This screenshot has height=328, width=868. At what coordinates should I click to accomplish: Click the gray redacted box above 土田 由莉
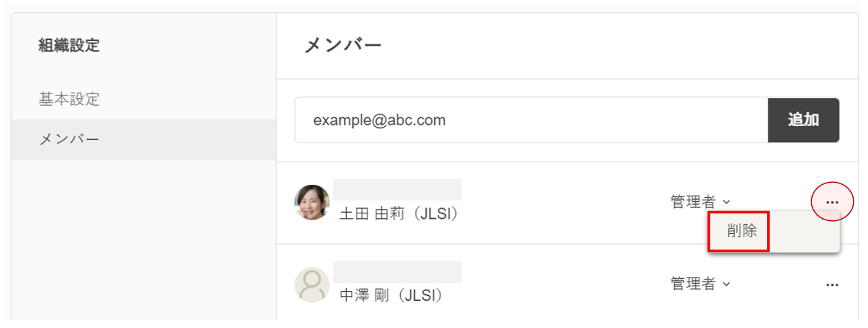coord(397,190)
